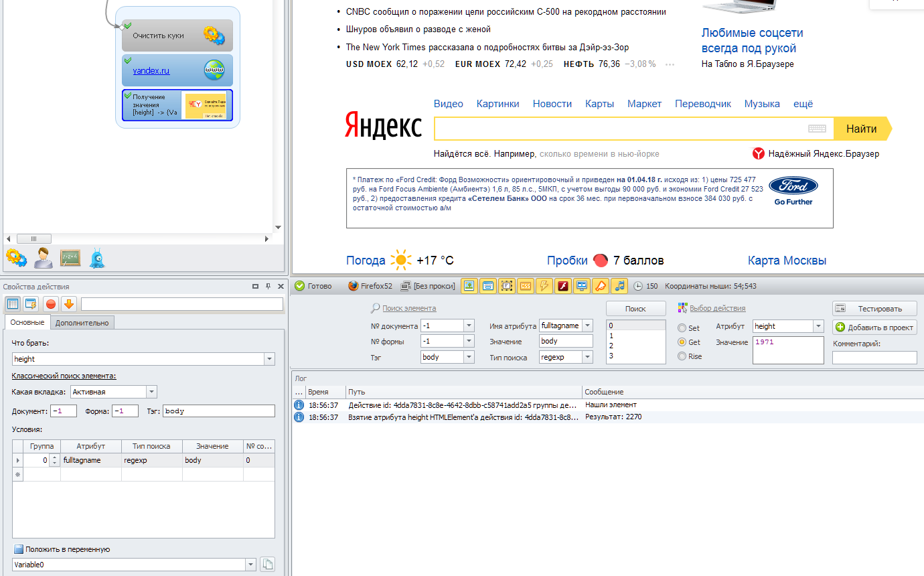The width and height of the screenshot is (924, 576).
Task: Click the copy icon next to Variable0 dropdown
Action: pyautogui.click(x=267, y=565)
